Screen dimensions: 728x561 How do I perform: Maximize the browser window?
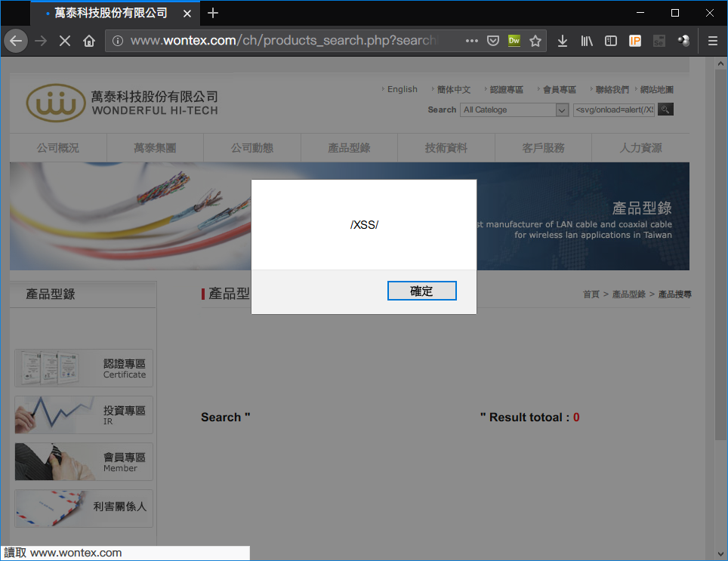point(675,13)
